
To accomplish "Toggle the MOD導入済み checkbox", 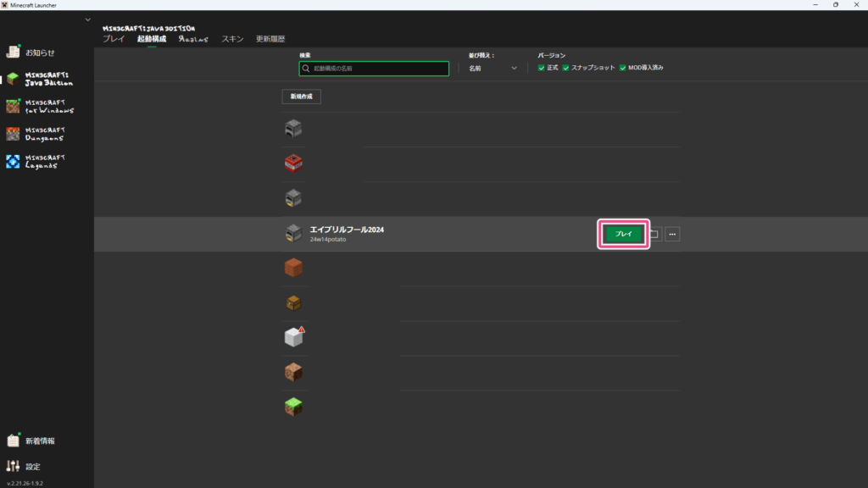I will point(623,68).
